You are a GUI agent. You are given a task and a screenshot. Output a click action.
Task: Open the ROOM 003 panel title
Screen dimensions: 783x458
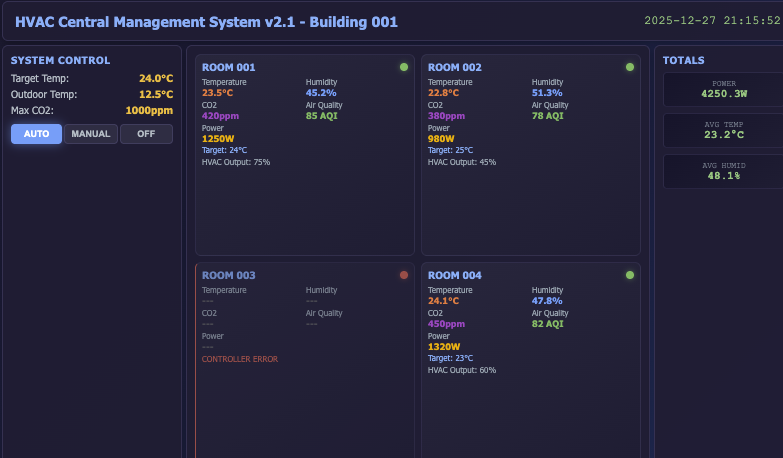(x=228, y=275)
